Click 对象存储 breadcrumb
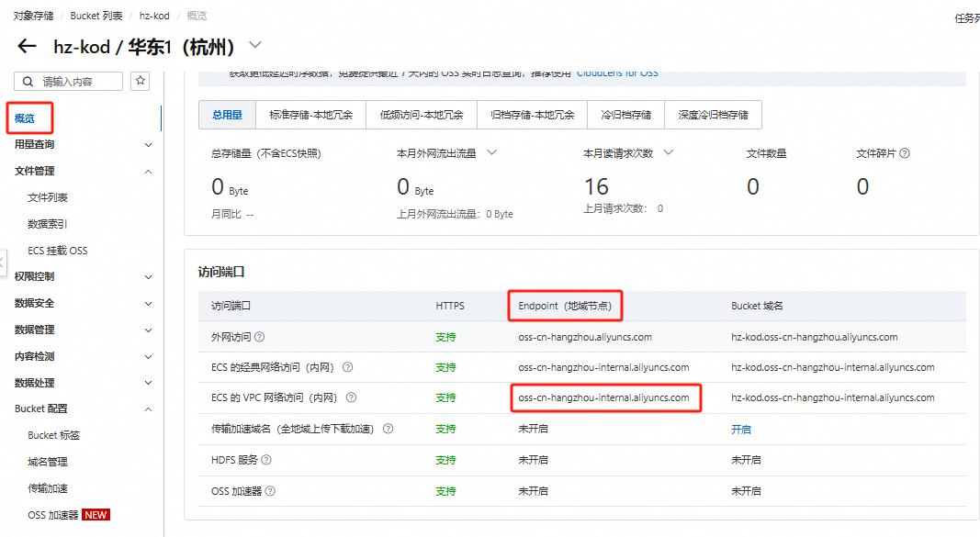Screen dimensions: 980x537 34,16
